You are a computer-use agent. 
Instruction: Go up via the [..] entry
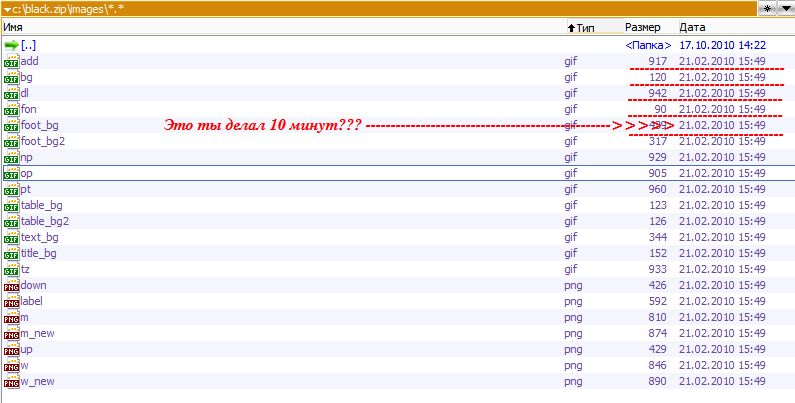coord(29,45)
